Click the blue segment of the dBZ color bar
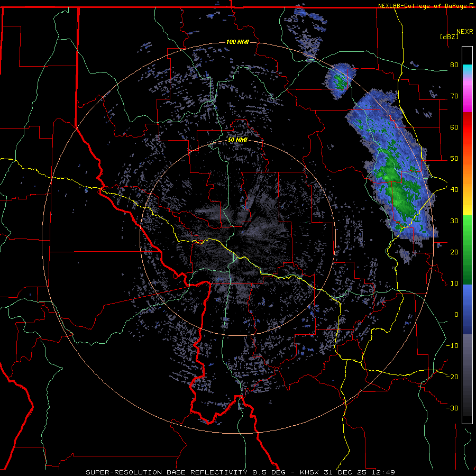This screenshot has height=476, width=476. pyautogui.click(x=467, y=309)
